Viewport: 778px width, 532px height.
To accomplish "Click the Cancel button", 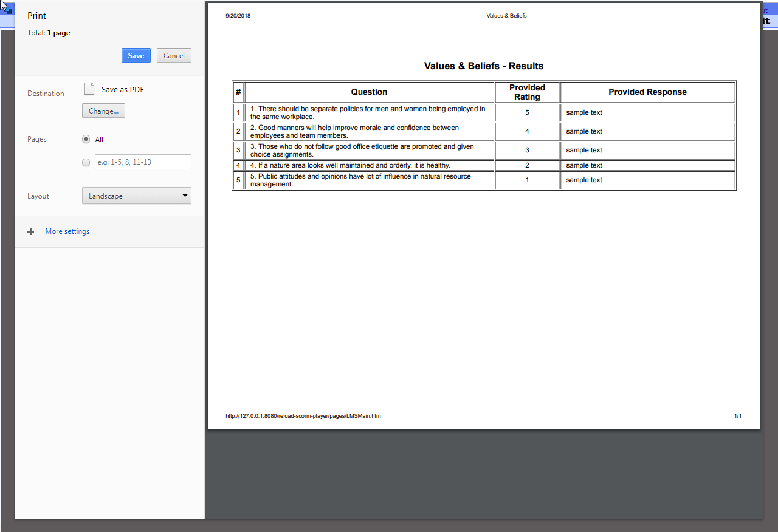I will 174,55.
